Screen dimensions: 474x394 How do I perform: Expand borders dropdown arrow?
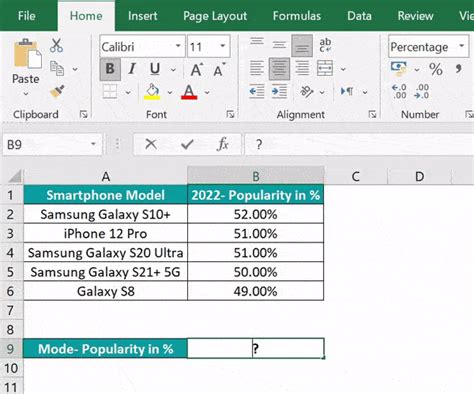(x=128, y=92)
